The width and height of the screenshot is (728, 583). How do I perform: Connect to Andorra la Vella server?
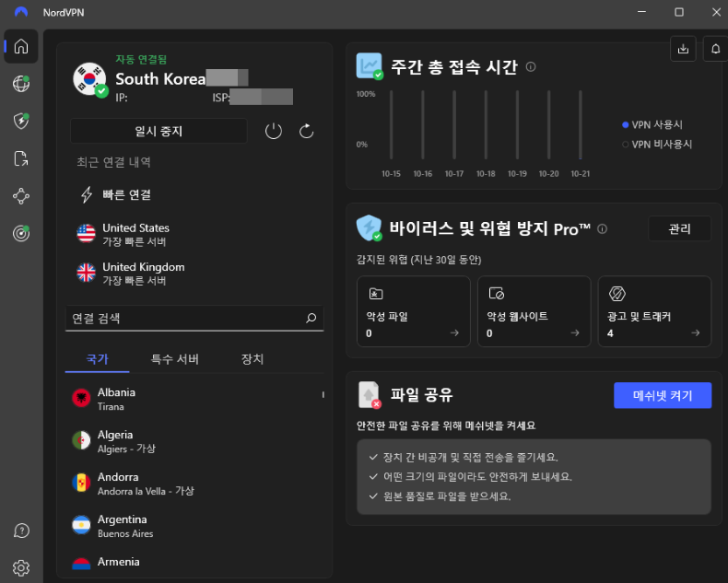(195, 484)
